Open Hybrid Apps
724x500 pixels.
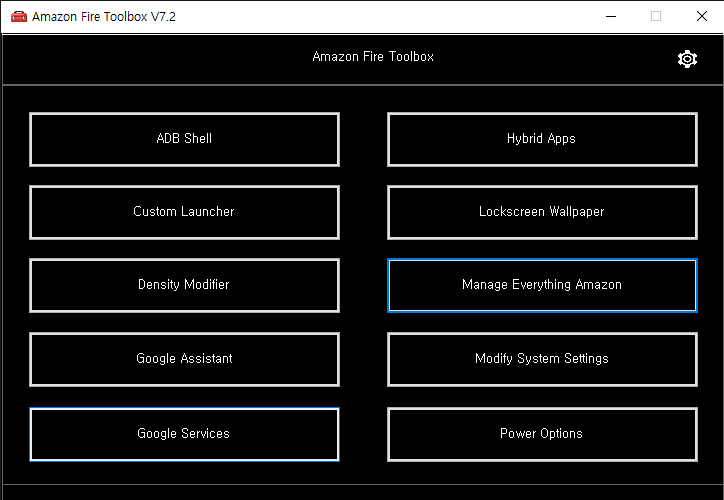[542, 139]
